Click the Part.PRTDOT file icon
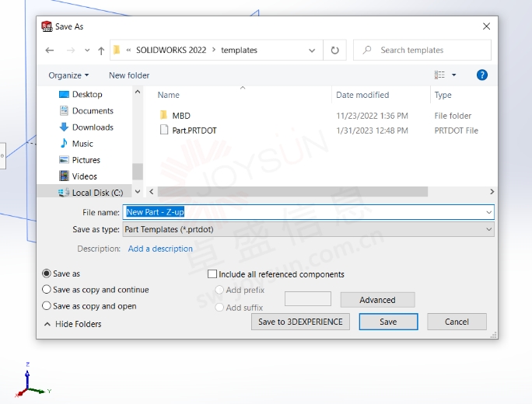This screenshot has width=532, height=404. point(164,131)
